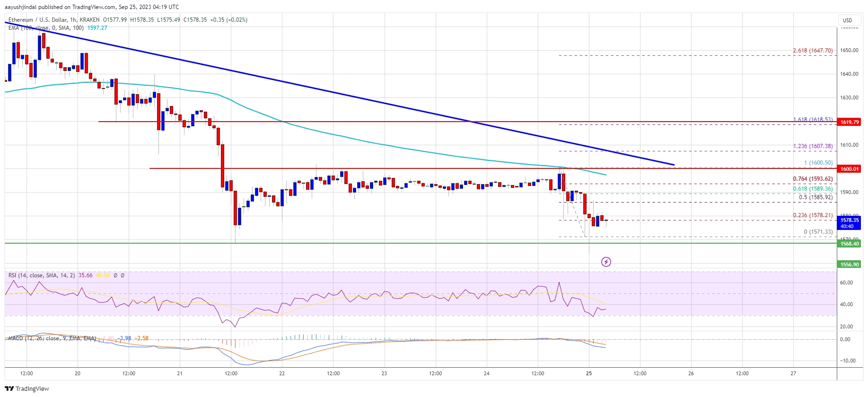Click date 27 on the time axis

[793, 374]
